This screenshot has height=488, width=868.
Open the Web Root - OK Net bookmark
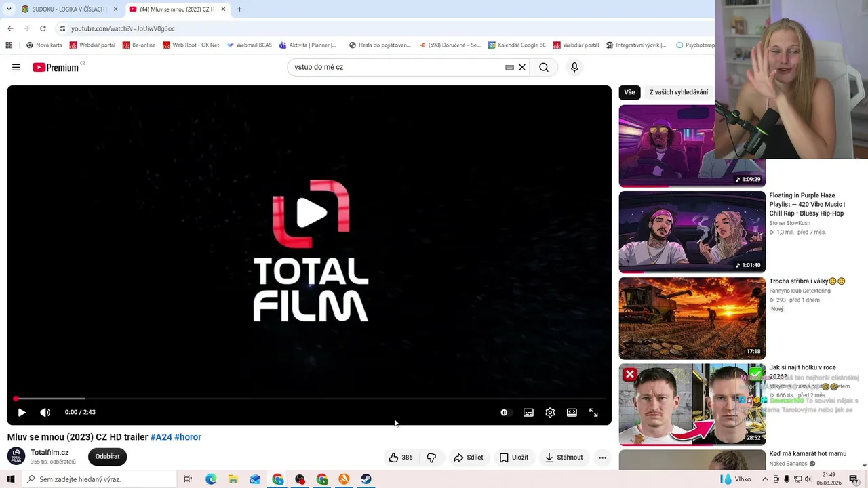click(191, 45)
